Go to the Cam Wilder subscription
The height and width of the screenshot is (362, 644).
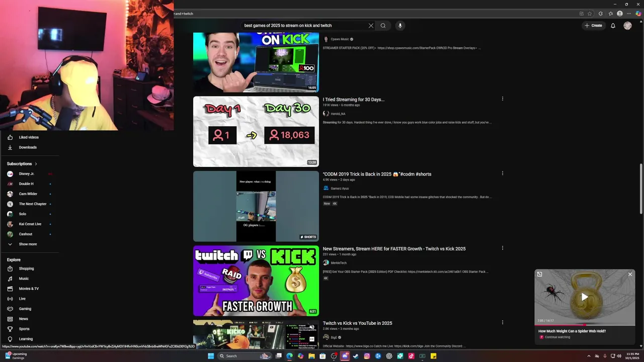[29, 194]
